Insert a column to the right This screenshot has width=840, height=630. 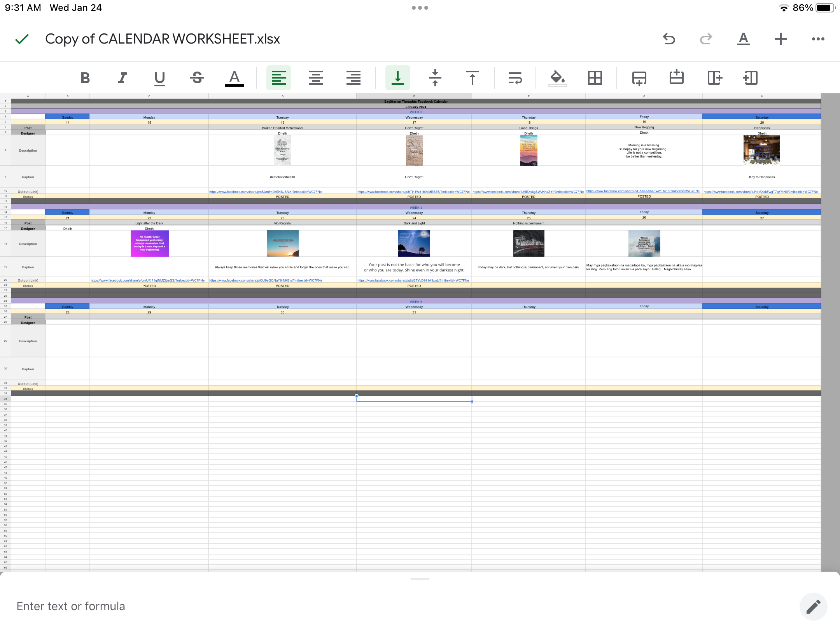[714, 78]
